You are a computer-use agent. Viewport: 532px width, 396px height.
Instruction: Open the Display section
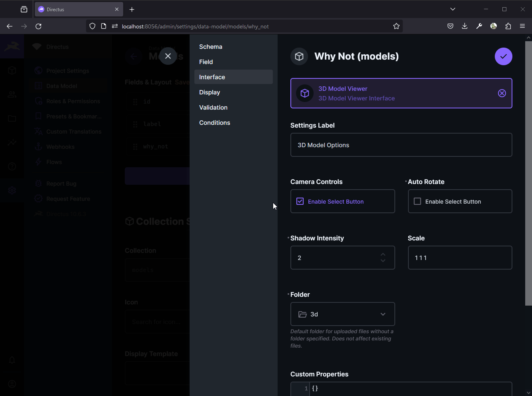coord(234,92)
